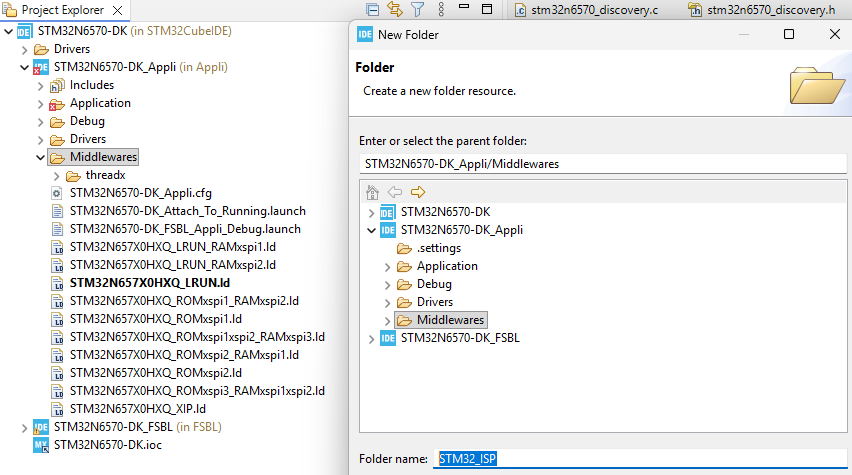Click STM32N6570-DK_FSBL IDE icon in dialog tree
Viewport: 852px width, 475px height.
pos(388,338)
